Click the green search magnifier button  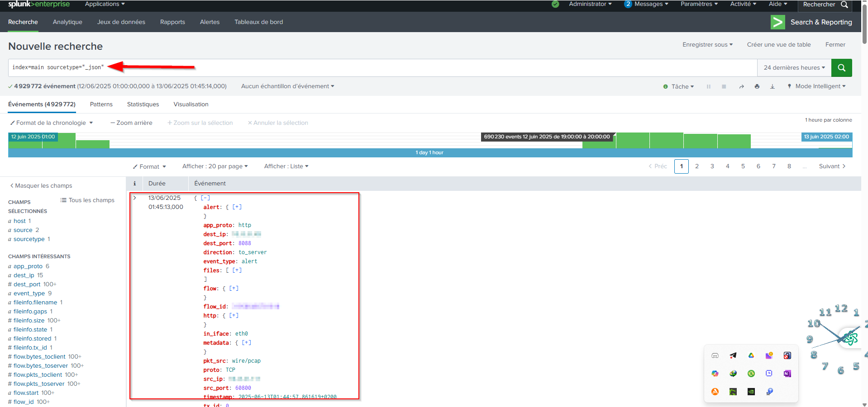pos(841,68)
